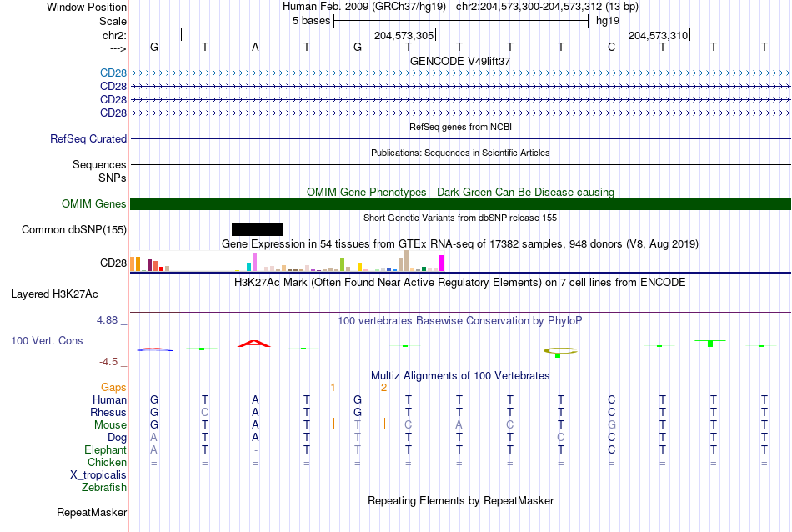
Task: Select the Human species label
Action: click(x=109, y=399)
